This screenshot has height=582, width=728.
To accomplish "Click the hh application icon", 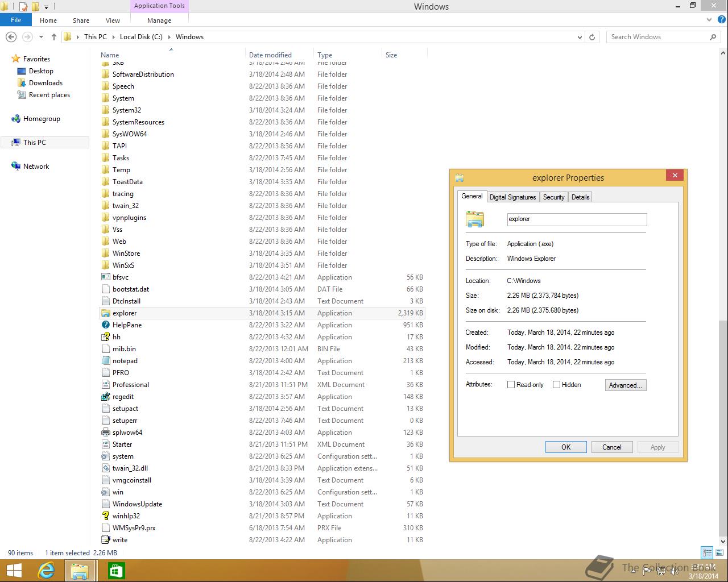I will click(105, 337).
